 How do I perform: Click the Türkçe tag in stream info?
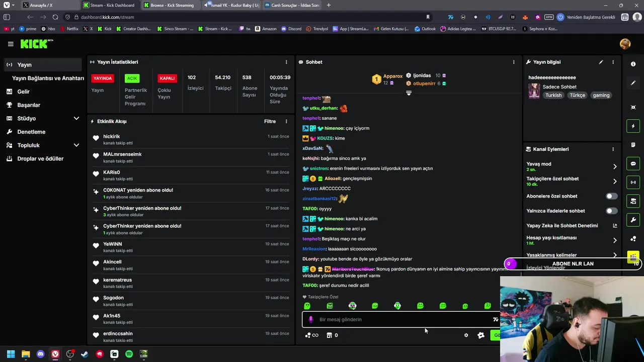click(577, 95)
